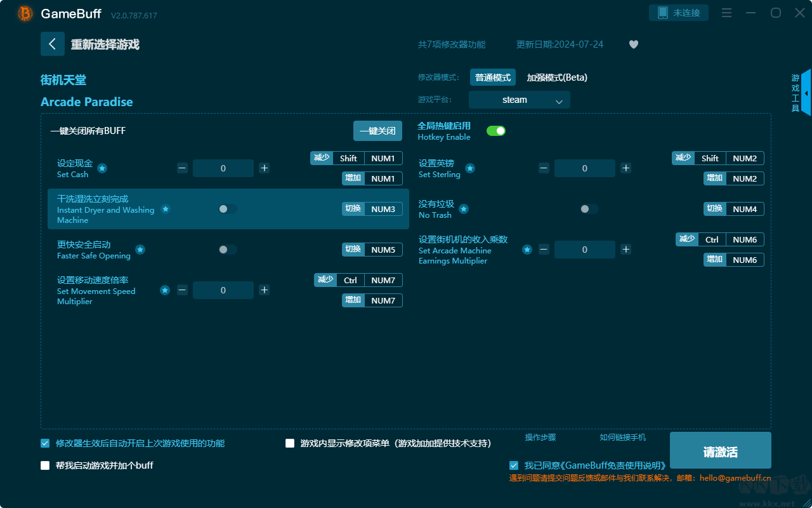
Task: Uncheck the 我已同意 GameBuff agreement checkbox
Action: pos(513,465)
